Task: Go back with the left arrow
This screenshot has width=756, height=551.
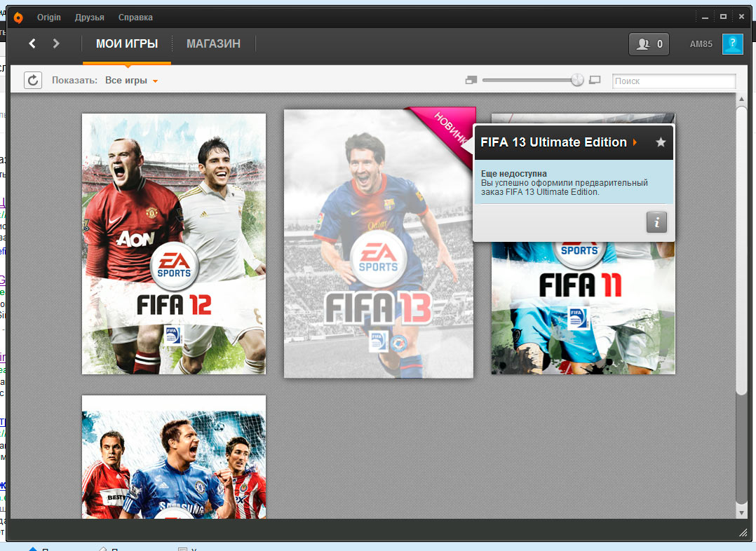Action: [x=32, y=44]
